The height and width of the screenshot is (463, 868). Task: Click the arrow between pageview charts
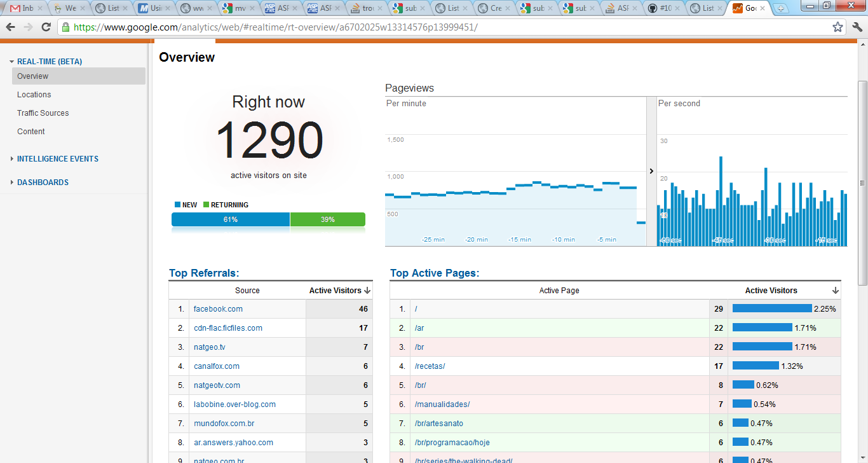click(651, 171)
